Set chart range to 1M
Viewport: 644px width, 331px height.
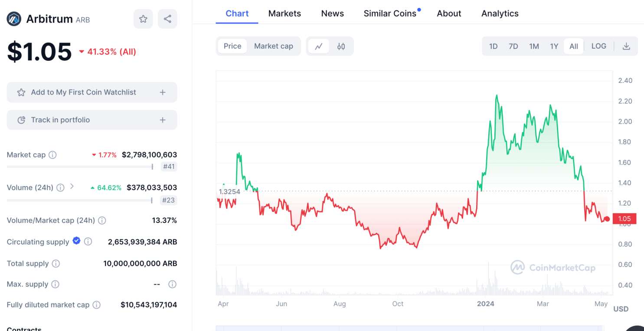coord(534,46)
